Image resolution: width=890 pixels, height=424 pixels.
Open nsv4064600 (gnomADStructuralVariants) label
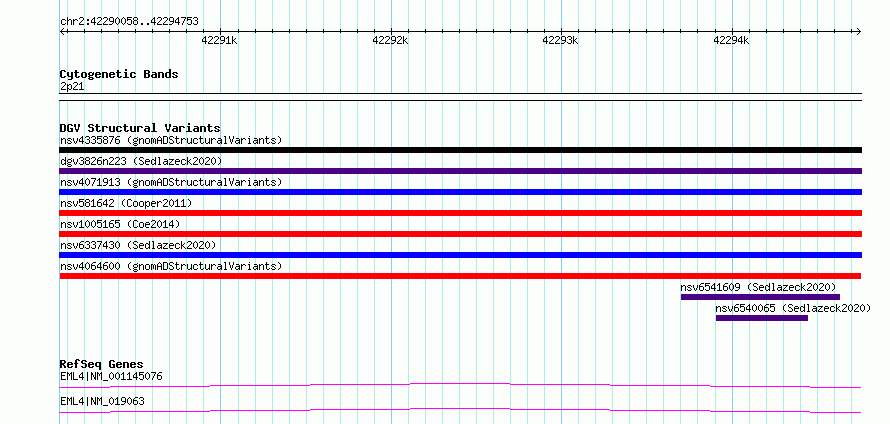click(x=171, y=266)
